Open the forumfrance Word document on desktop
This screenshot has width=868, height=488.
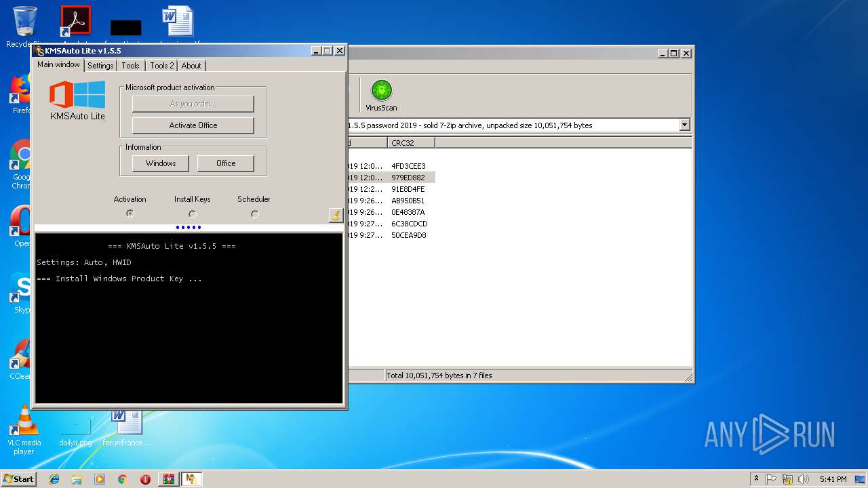point(127,428)
